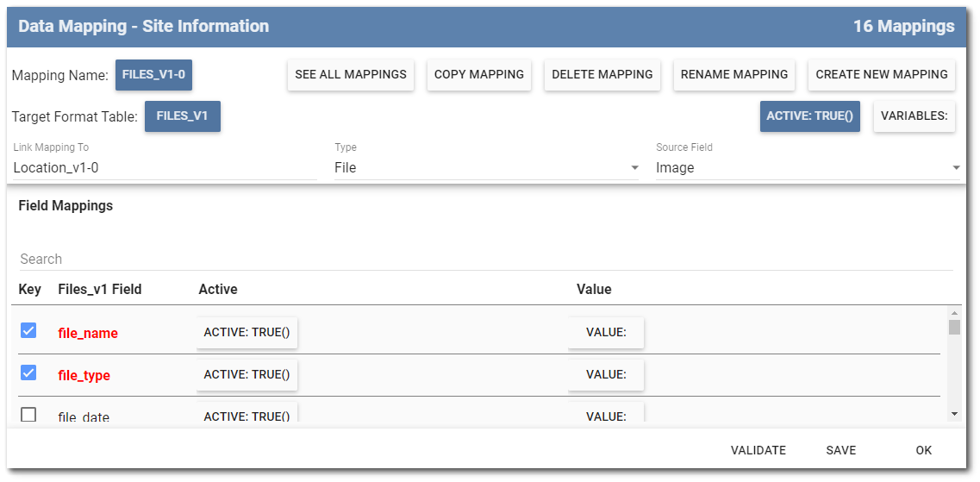Screen dimensions: 980x482
Task: Click ACTIVE: TRUE() in the file_type row
Action: pos(247,374)
